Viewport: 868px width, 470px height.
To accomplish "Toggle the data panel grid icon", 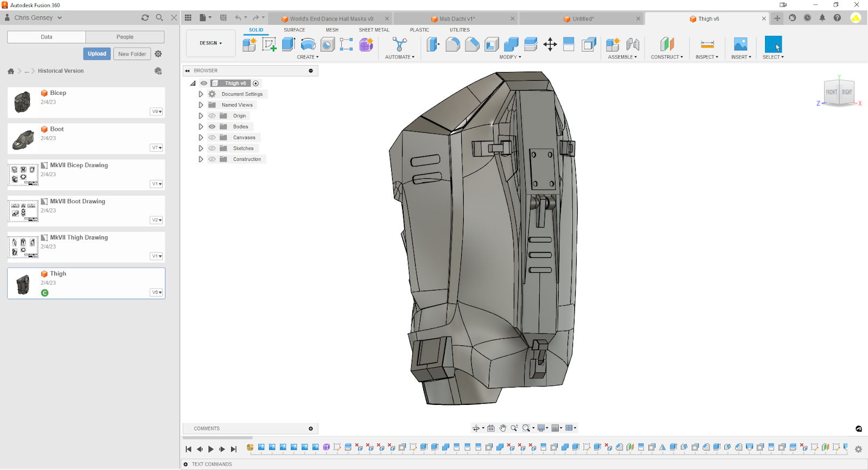I will click(x=188, y=18).
